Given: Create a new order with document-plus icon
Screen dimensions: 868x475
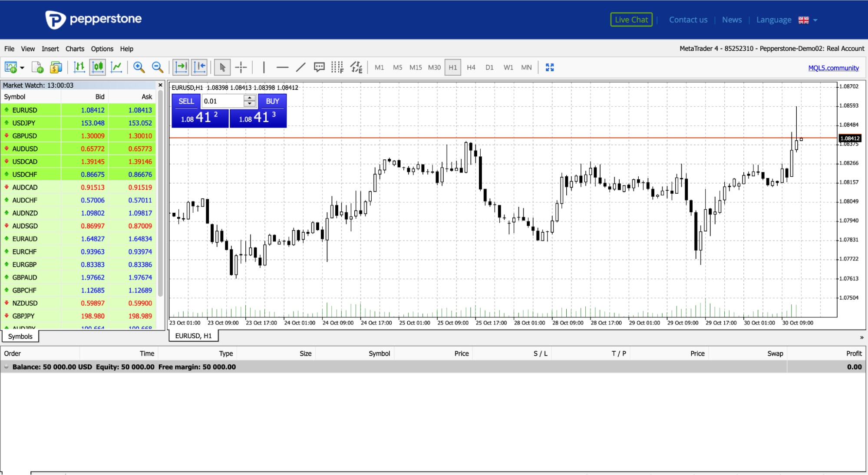Looking at the screenshot, I should 37,67.
